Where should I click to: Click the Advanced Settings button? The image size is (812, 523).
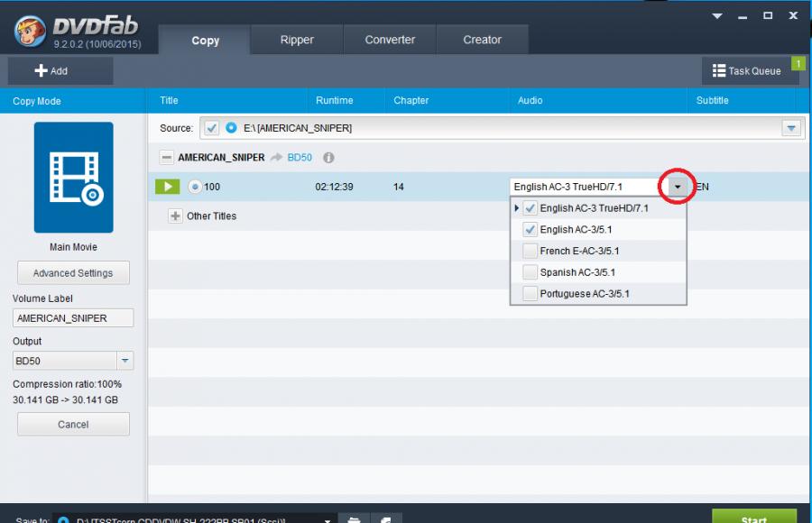73,273
